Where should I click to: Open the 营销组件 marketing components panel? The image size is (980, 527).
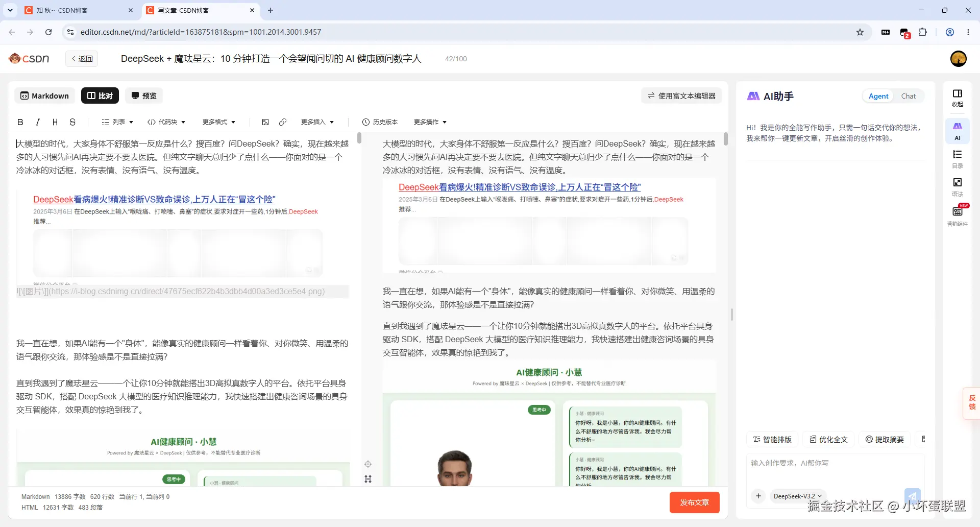(958, 216)
